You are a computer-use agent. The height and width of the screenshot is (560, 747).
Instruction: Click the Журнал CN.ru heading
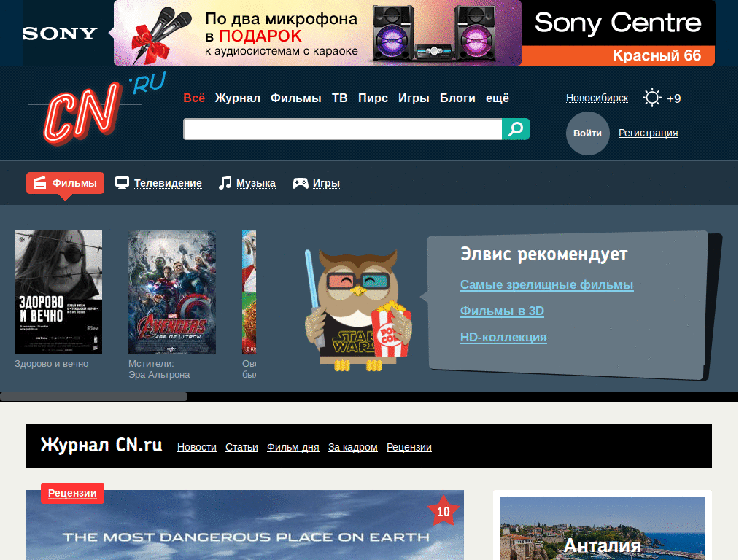pyautogui.click(x=101, y=445)
